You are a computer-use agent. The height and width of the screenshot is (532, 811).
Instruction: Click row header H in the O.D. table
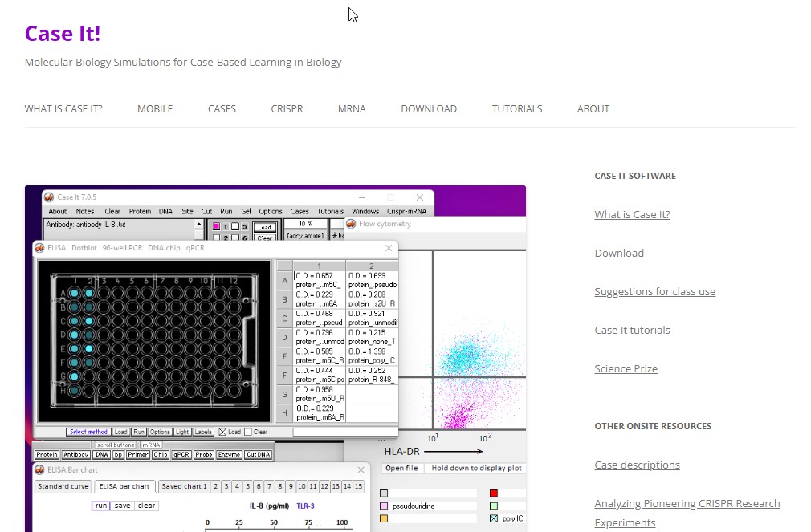283,413
